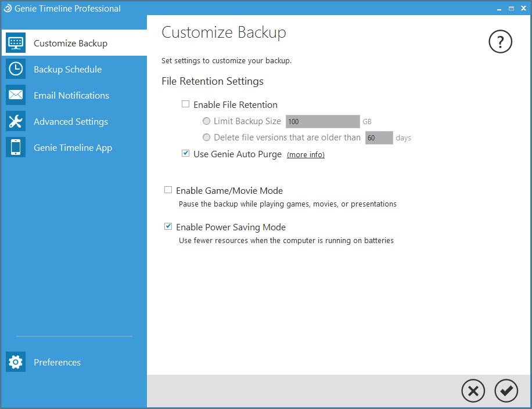The height and width of the screenshot is (409, 532).
Task: Uncheck Use Genie Auto Purge
Action: (186, 153)
